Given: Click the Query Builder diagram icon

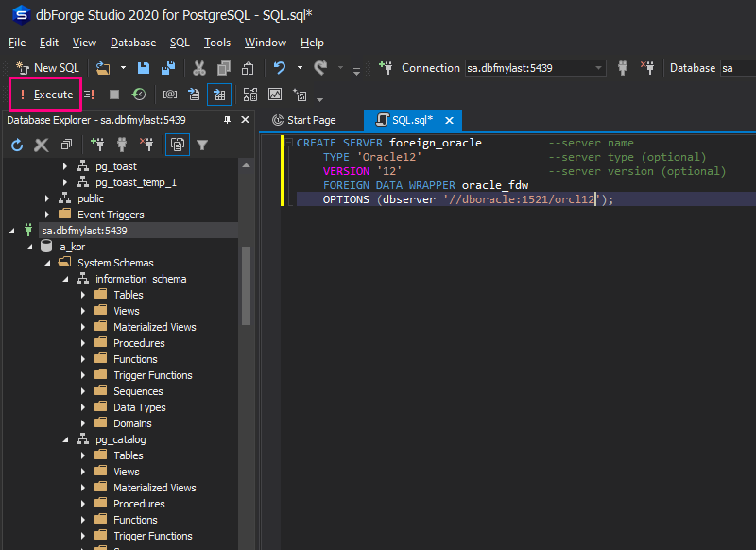Looking at the screenshot, I should point(250,95).
